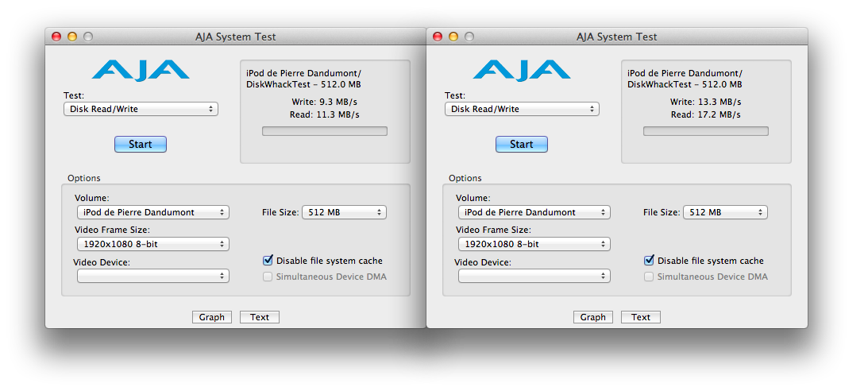Open the Volume dropdown in the right window

tap(534, 212)
